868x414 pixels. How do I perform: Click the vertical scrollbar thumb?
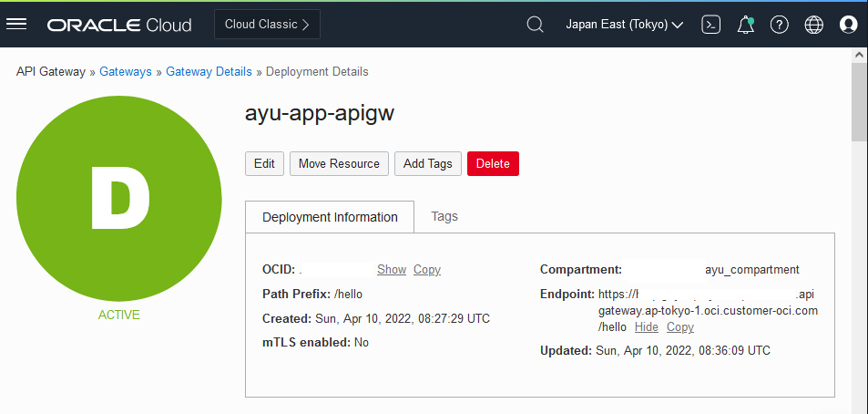(860, 104)
